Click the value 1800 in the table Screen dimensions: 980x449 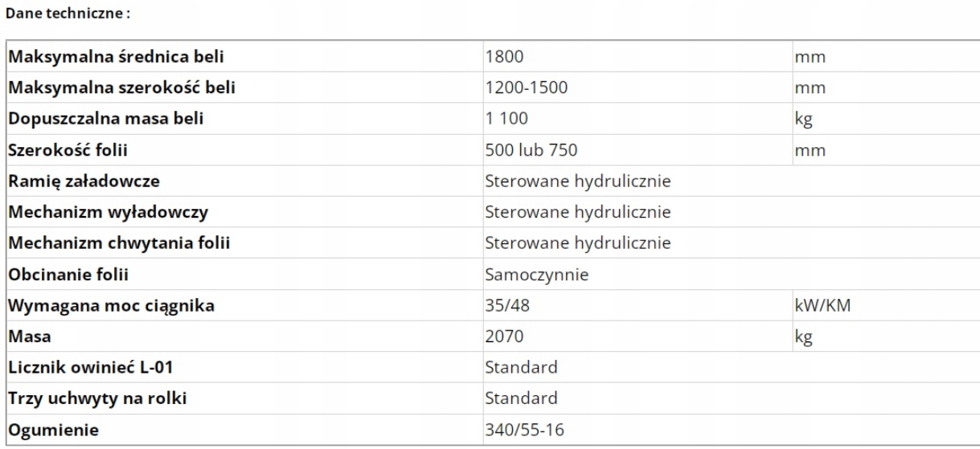[x=506, y=57]
